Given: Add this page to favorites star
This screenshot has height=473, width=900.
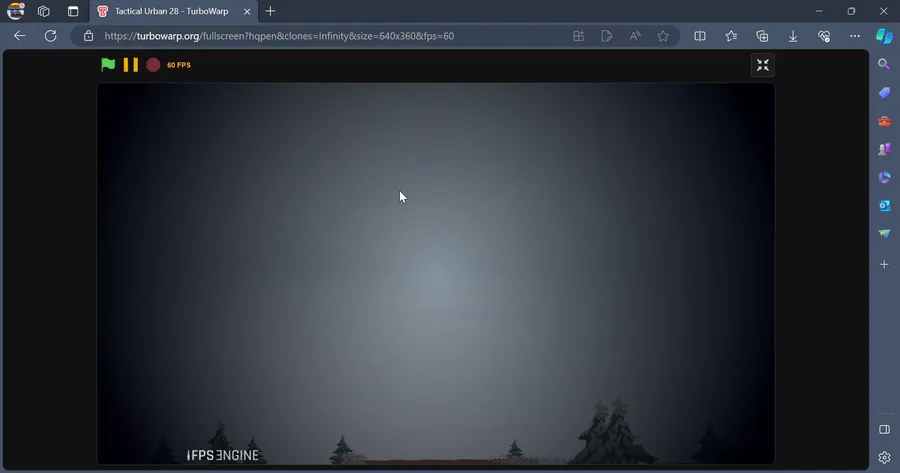Looking at the screenshot, I should click(663, 36).
